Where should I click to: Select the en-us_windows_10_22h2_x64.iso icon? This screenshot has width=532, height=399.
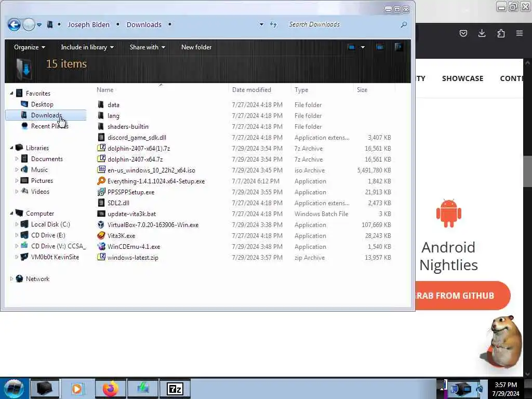coord(101,170)
